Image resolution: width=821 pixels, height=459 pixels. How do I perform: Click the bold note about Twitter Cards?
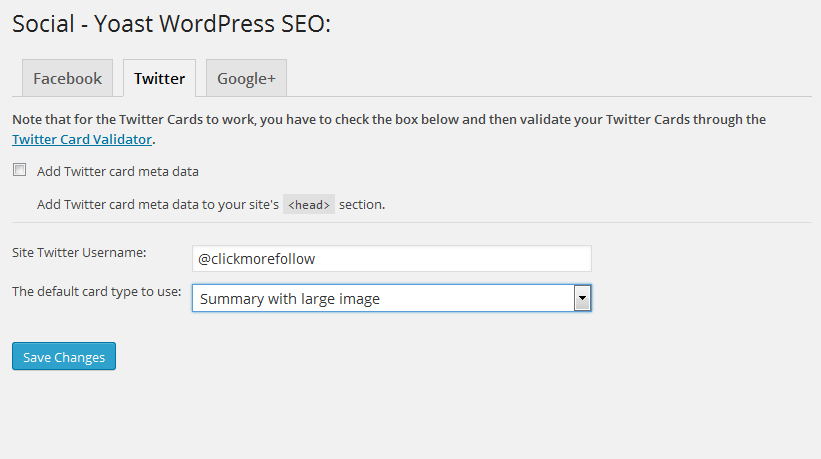tap(388, 119)
